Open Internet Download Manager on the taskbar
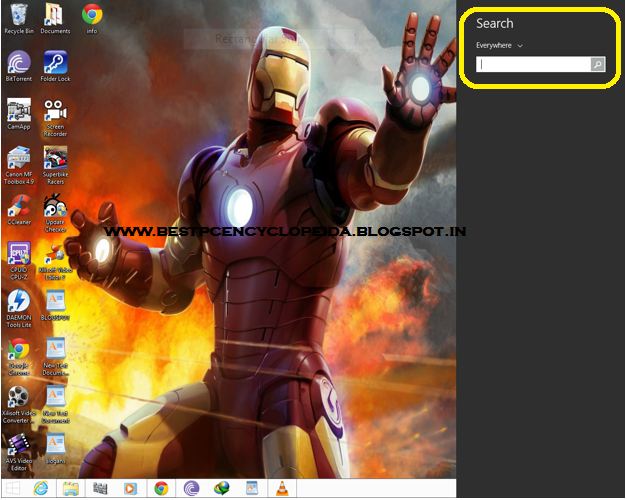Image resolution: width=627 pixels, height=500 pixels. (222, 489)
